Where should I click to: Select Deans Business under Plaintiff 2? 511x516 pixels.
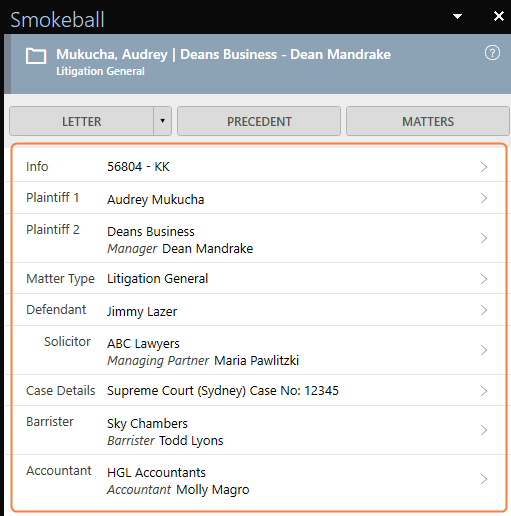click(151, 231)
